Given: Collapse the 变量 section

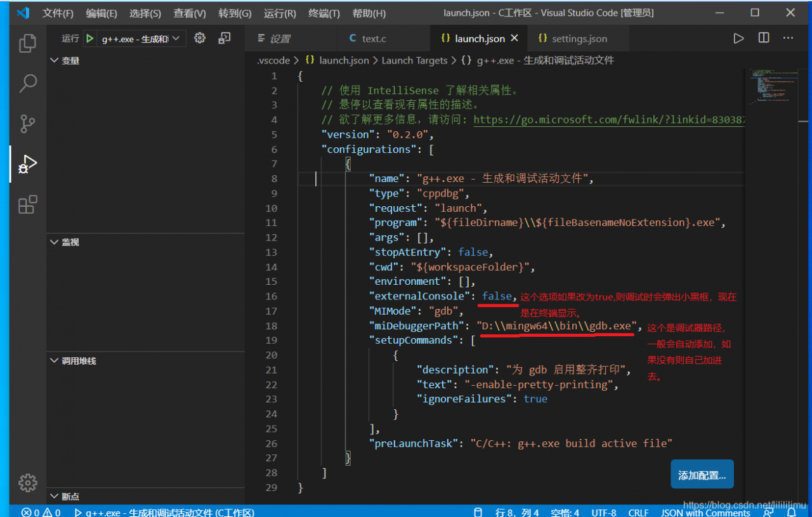Looking at the screenshot, I should tap(54, 60).
